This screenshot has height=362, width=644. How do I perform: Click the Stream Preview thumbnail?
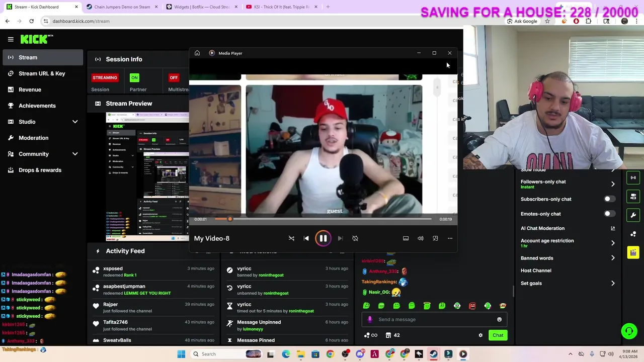pos(147,177)
